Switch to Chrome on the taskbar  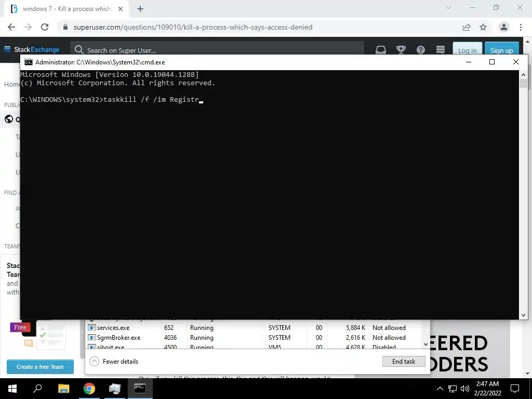click(x=89, y=389)
